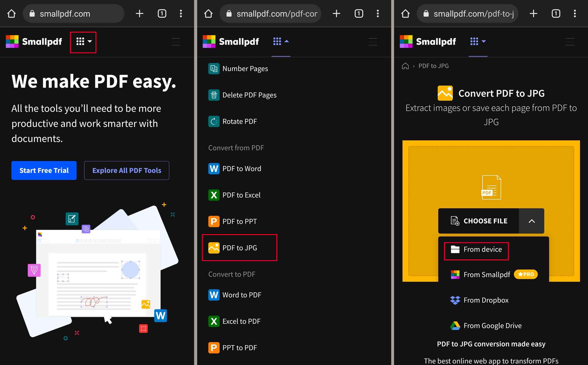Select Delete PDF Pages tool

pyautogui.click(x=243, y=95)
